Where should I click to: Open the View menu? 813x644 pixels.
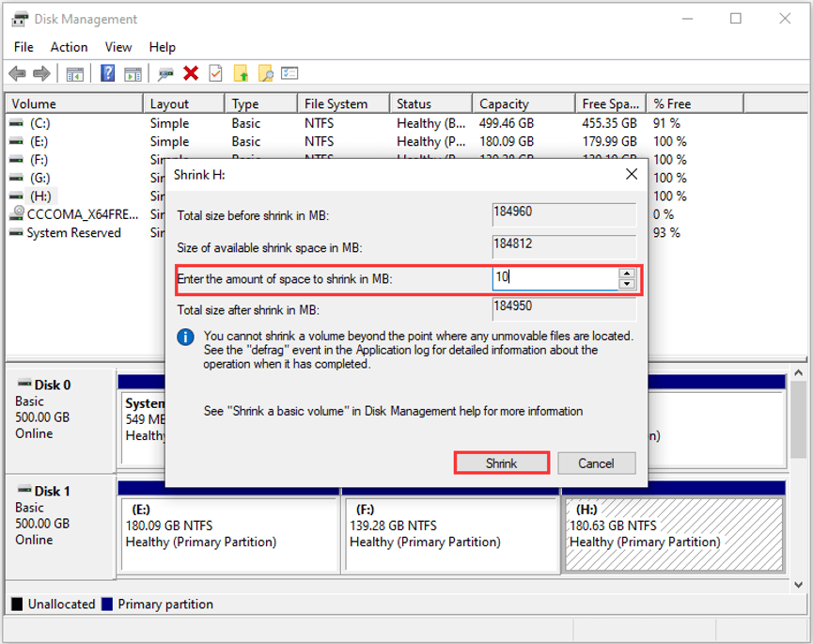tap(117, 47)
